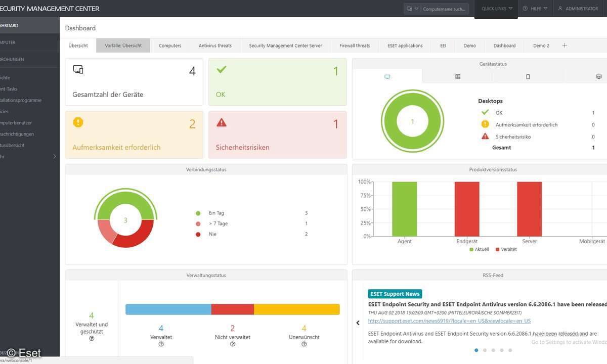Click the ESET Support News badge
607x364 pixels.
[395, 294]
